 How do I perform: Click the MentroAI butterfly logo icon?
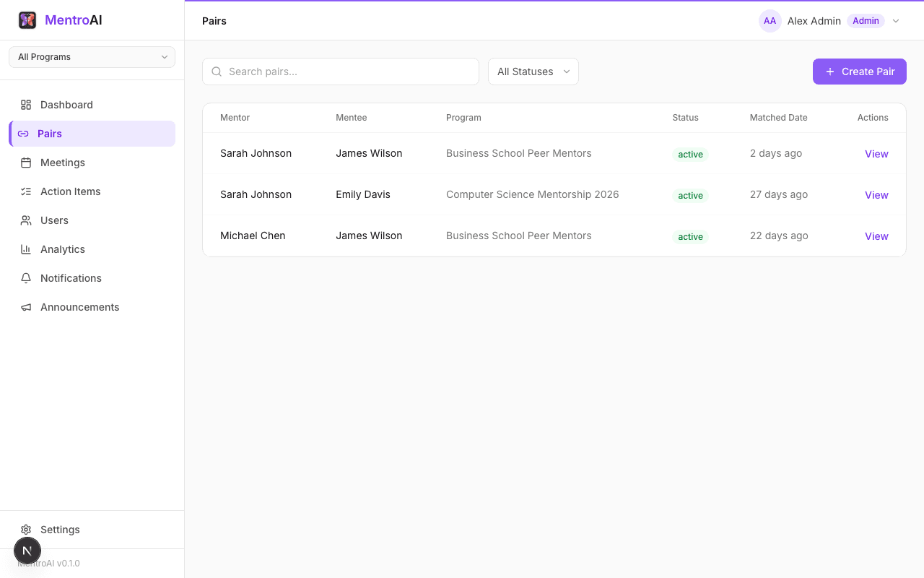27,20
